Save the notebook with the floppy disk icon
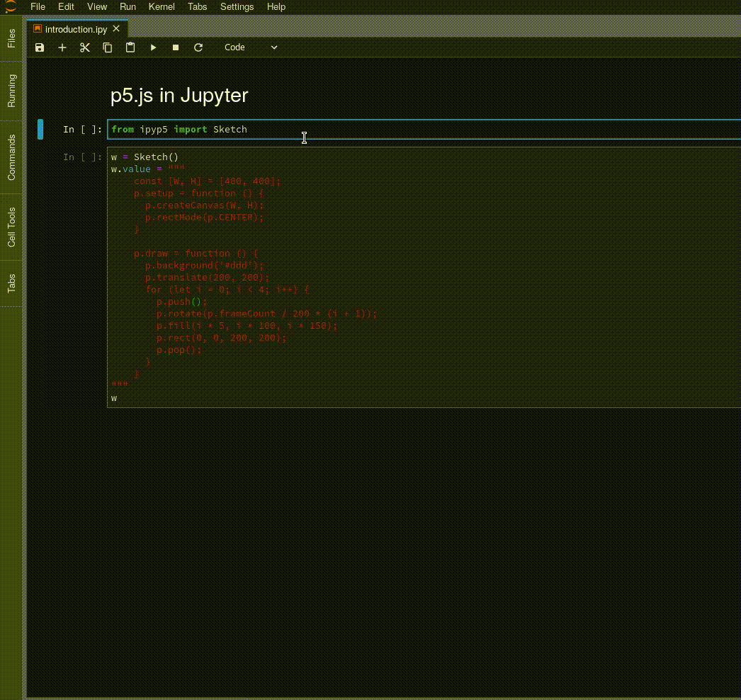741x700 pixels. pos(40,47)
